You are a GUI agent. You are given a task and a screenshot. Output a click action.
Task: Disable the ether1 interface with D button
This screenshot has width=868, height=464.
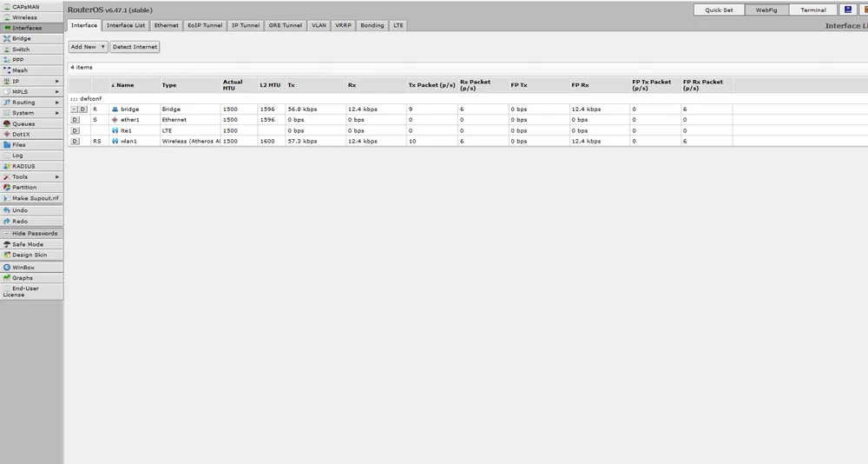pos(75,119)
